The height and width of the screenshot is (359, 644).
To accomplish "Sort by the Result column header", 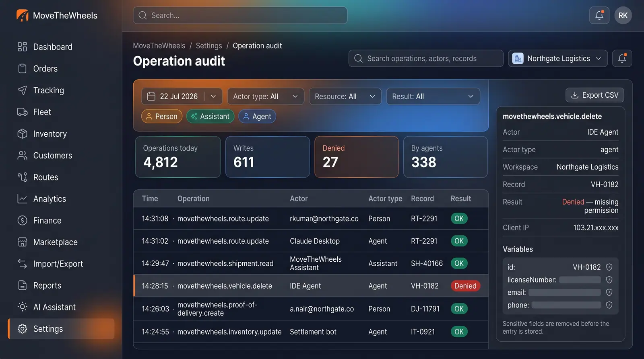I will [x=461, y=199].
